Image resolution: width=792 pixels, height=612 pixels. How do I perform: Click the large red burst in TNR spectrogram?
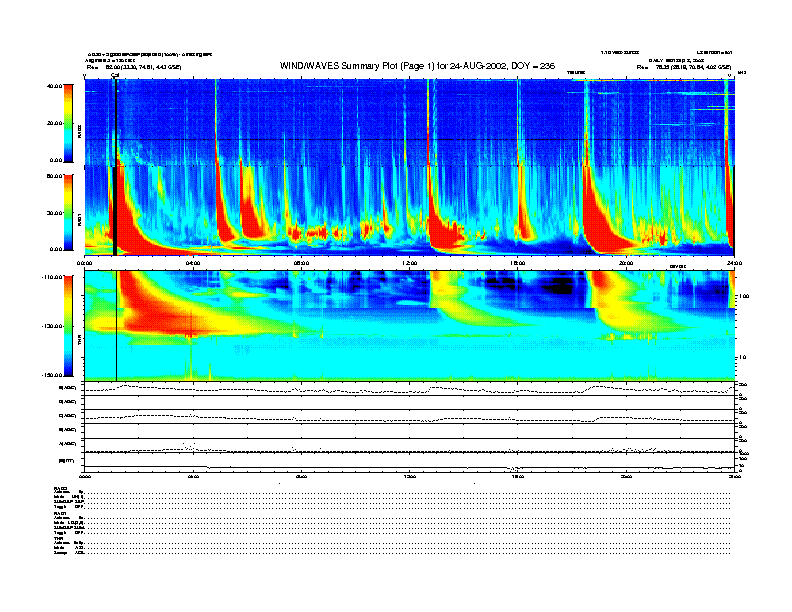152,313
